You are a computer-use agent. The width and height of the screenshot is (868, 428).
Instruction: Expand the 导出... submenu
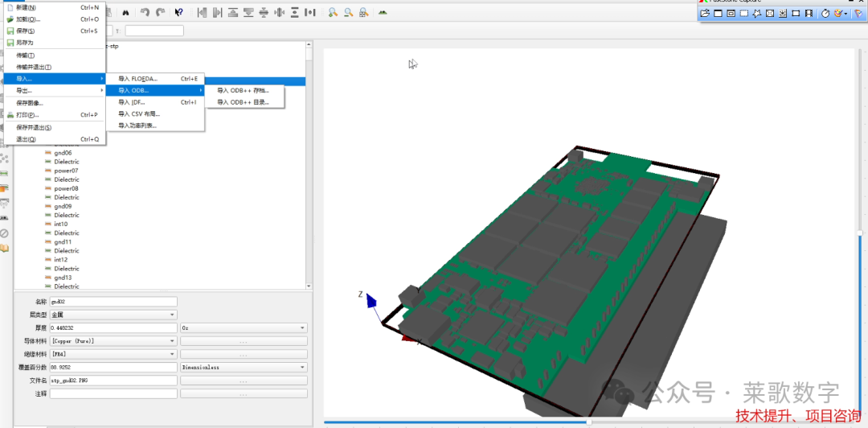coord(55,90)
